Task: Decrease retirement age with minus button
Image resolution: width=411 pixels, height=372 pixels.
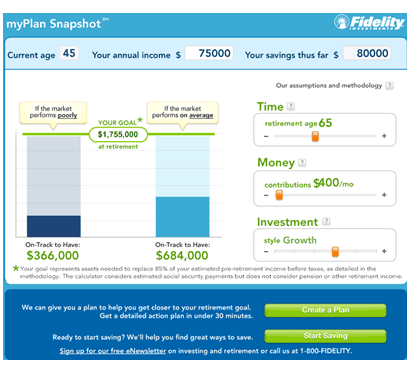Action: coord(266,136)
